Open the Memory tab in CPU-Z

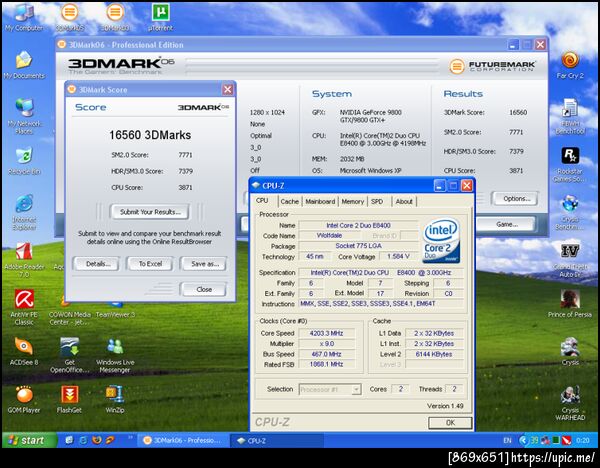coord(353,201)
